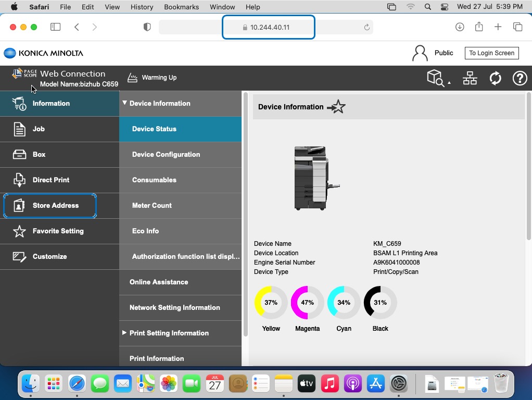The width and height of the screenshot is (532, 400).
Task: Click the refresh icon in Web Connection header
Action: click(x=495, y=78)
